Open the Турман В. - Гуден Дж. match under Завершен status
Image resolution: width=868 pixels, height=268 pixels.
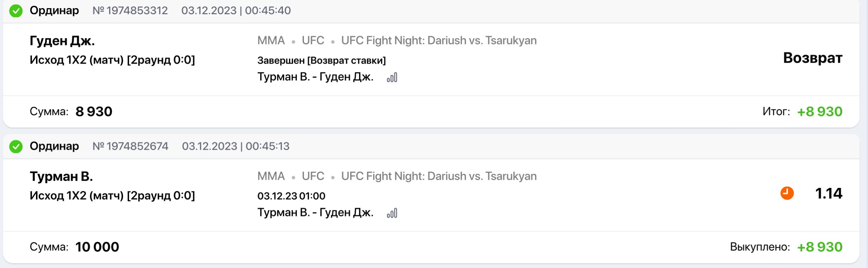point(315,77)
